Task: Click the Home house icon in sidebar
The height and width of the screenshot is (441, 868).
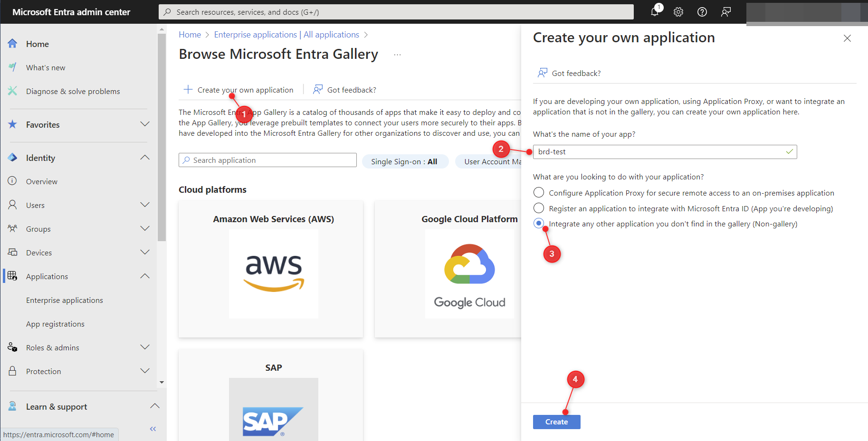Action: click(12, 44)
